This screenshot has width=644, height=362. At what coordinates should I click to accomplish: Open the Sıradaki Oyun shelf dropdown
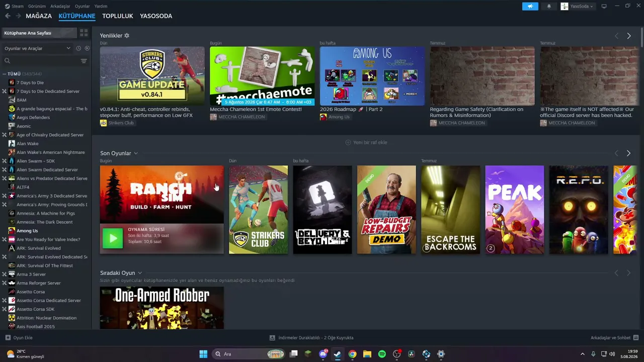tap(140, 273)
